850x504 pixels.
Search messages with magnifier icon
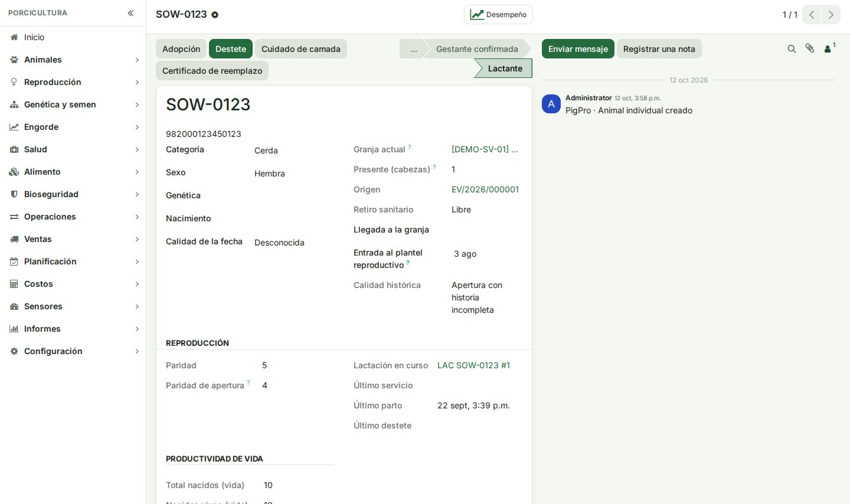(792, 49)
